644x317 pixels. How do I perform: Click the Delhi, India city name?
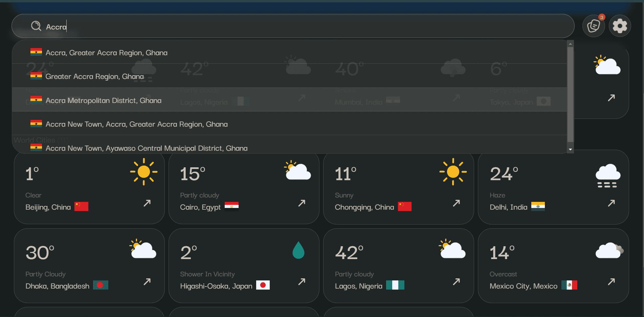508,207
